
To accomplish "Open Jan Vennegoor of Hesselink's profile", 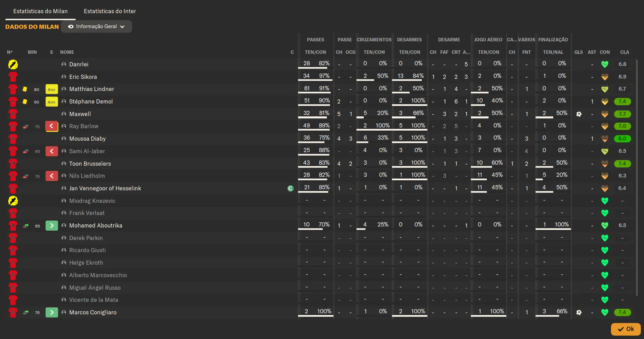I will [x=105, y=188].
